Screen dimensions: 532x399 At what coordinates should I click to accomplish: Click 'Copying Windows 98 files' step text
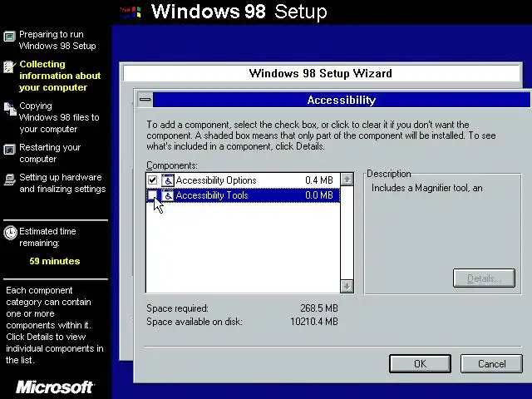click(59, 117)
